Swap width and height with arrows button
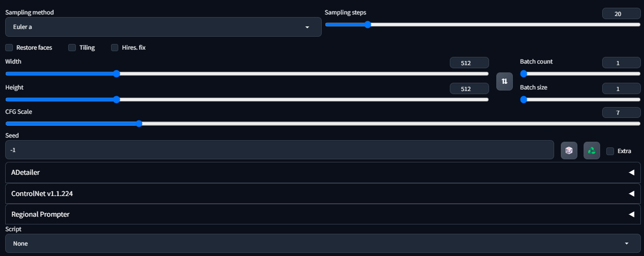 tap(505, 82)
